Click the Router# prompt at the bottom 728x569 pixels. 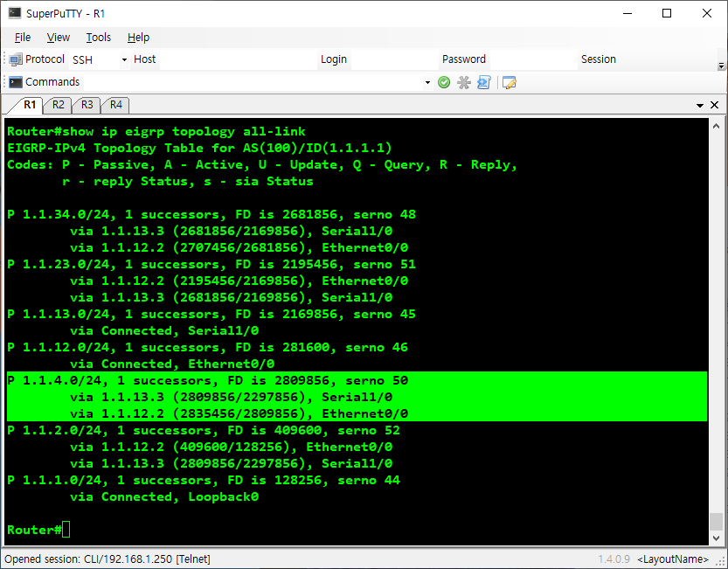[34, 530]
